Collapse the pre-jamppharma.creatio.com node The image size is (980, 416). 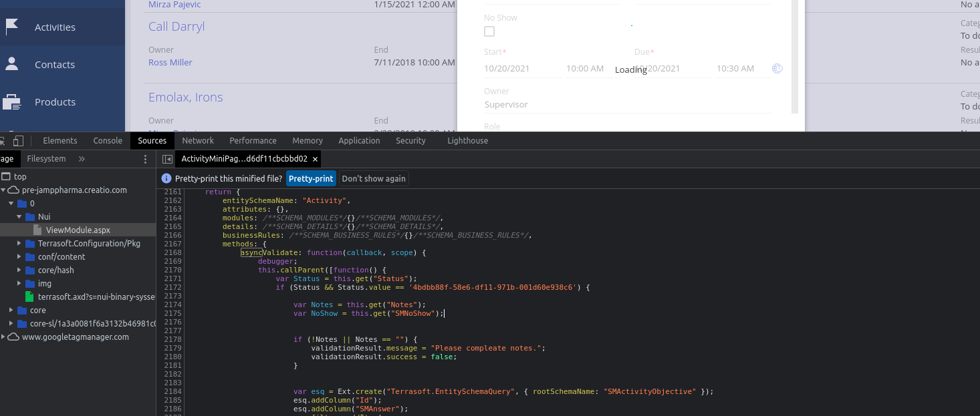pyautogui.click(x=3, y=190)
